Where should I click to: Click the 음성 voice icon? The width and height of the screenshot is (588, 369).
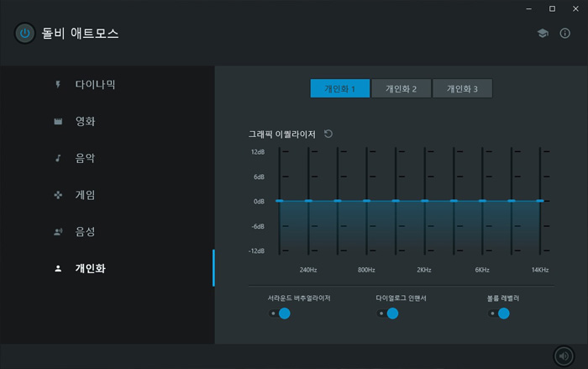[x=58, y=232]
